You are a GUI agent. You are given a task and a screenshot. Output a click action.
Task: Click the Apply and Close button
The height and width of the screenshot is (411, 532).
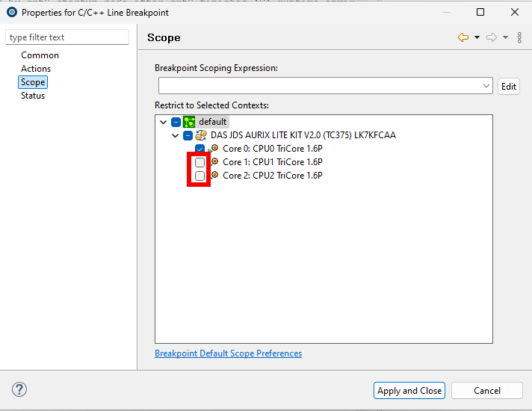[409, 390]
